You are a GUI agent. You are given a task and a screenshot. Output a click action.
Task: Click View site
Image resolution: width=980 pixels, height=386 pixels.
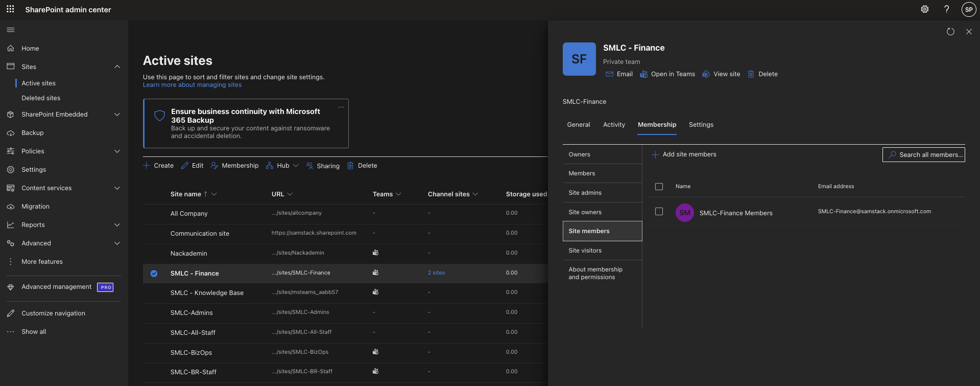(x=721, y=74)
